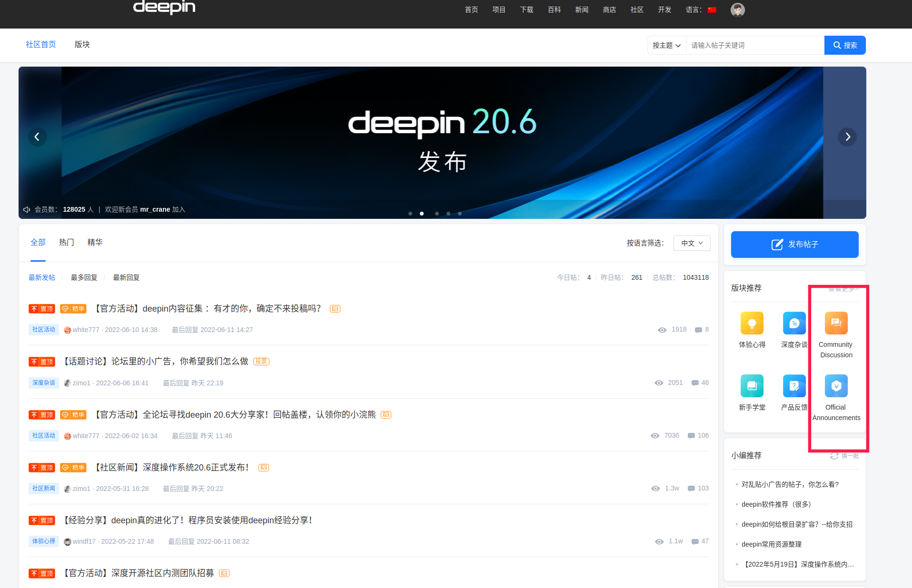
Task: Click the user avatar in top bar
Action: coord(737,10)
